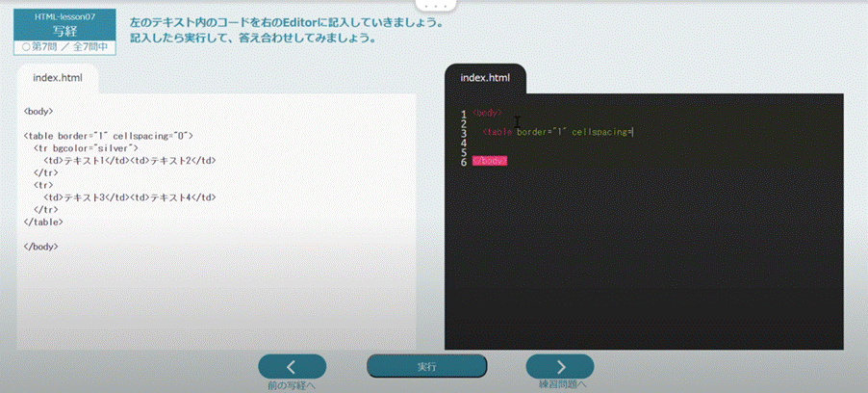Screen dimensions: 868x393
Task: Click the right arrow next button
Action: coord(559,366)
